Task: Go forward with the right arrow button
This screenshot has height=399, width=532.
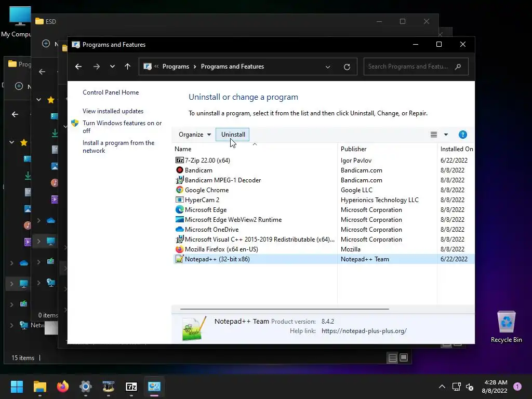Action: click(97, 66)
